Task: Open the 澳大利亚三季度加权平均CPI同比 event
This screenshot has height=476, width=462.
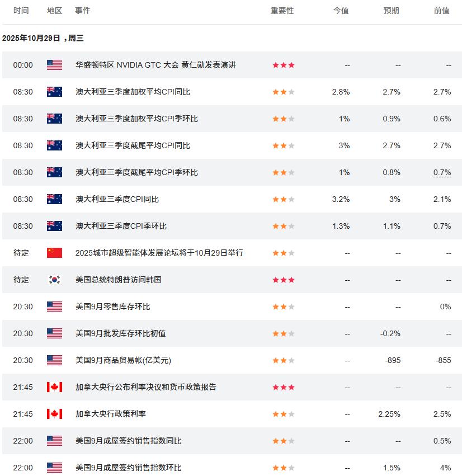Action: click(133, 92)
